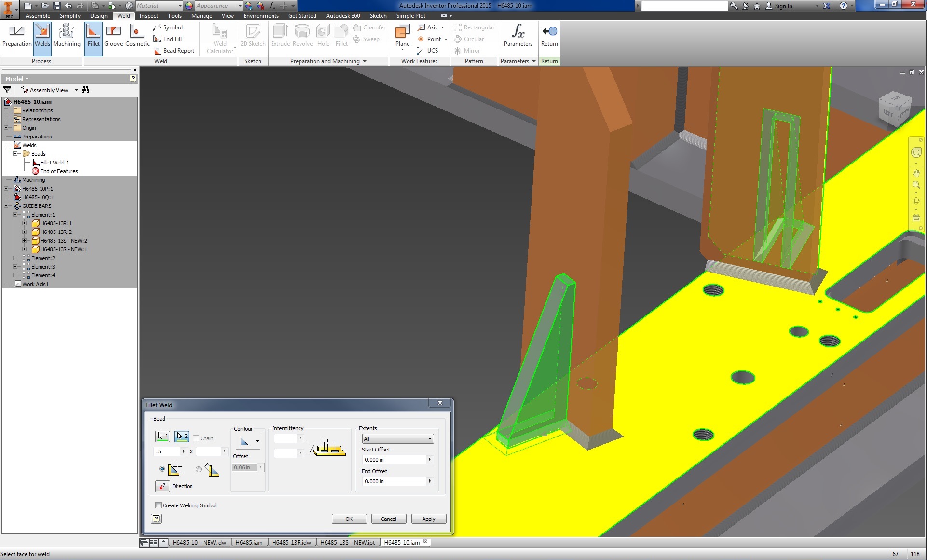Apply the fillet weld settings

[429, 519]
